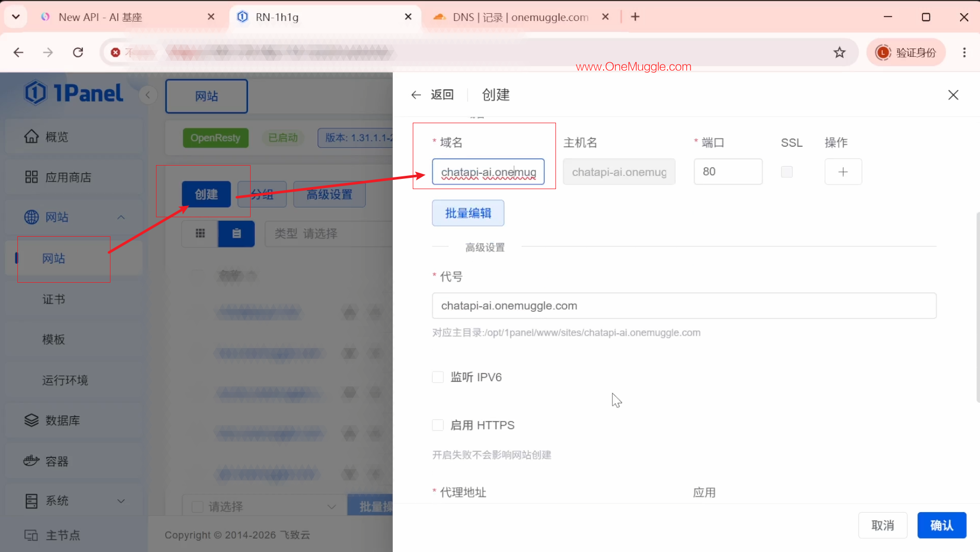Click the 1Panel logo

pos(74,93)
